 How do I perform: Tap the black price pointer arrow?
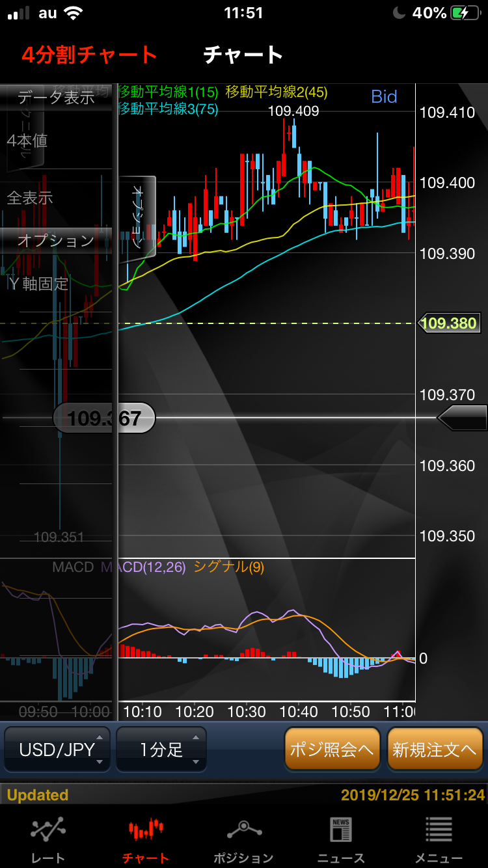pyautogui.click(x=462, y=418)
